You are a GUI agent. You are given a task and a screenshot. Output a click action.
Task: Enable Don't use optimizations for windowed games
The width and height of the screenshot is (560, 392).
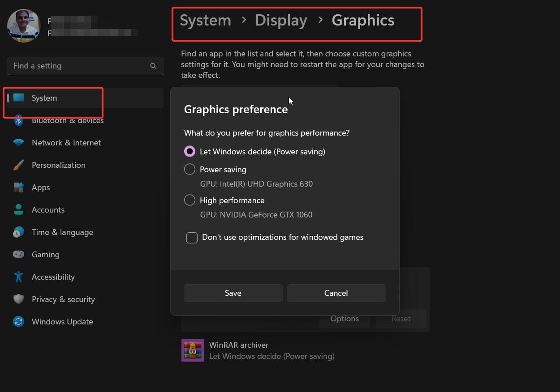tap(192, 238)
